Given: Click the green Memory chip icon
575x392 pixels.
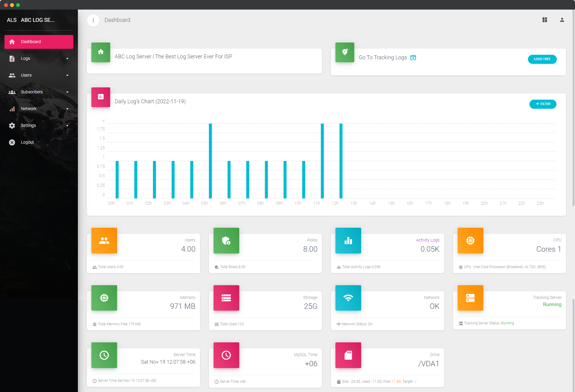Looking at the screenshot, I should pos(104,298).
